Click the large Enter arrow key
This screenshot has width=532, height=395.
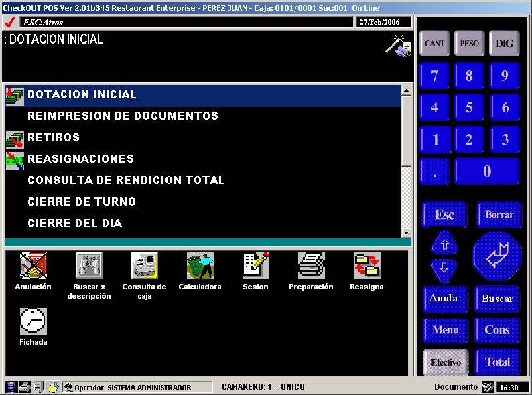[497, 256]
